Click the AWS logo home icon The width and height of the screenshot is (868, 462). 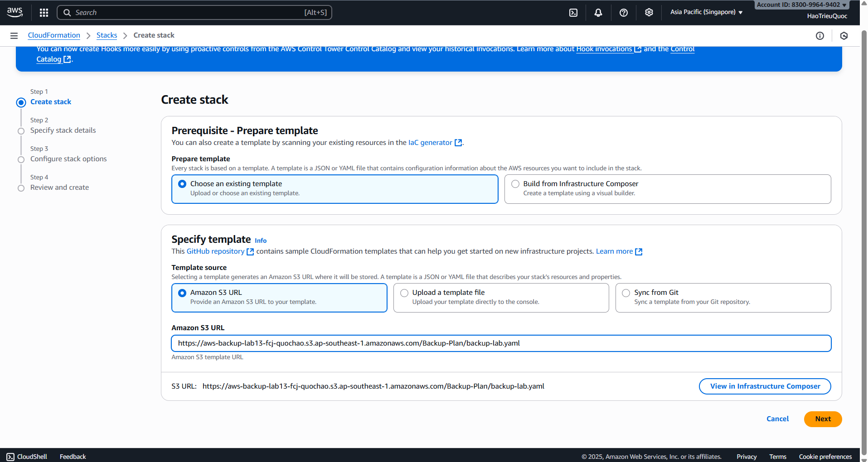pos(15,12)
